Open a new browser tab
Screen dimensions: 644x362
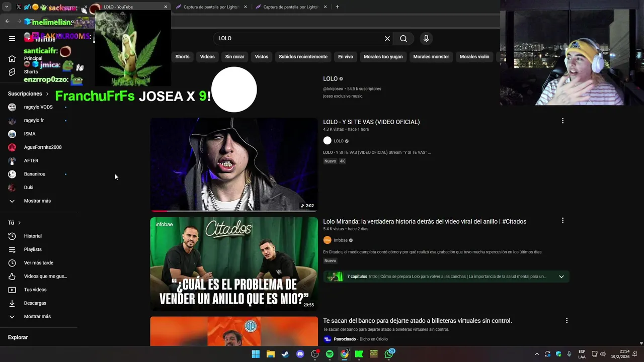[x=337, y=7]
